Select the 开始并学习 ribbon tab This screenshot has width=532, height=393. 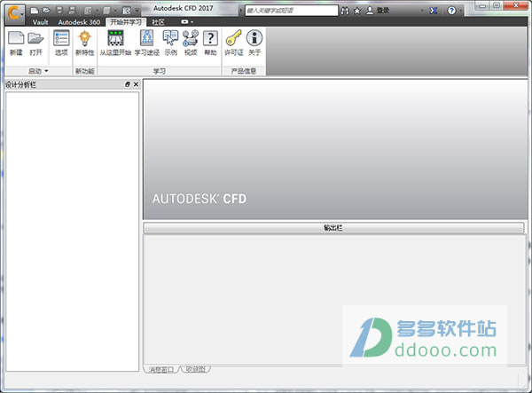coord(126,22)
